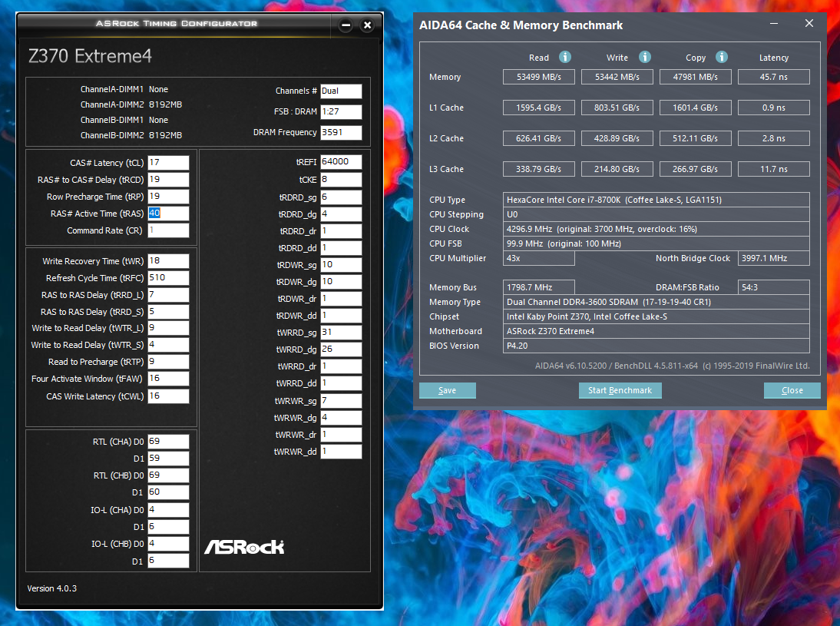Minimize the ASRock Timing Configurator window

[x=346, y=25]
